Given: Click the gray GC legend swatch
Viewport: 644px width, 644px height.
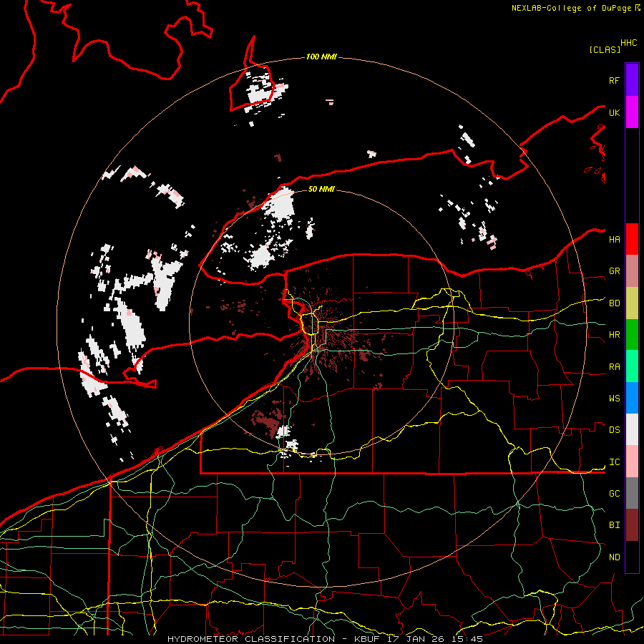Looking at the screenshot, I should [632, 493].
